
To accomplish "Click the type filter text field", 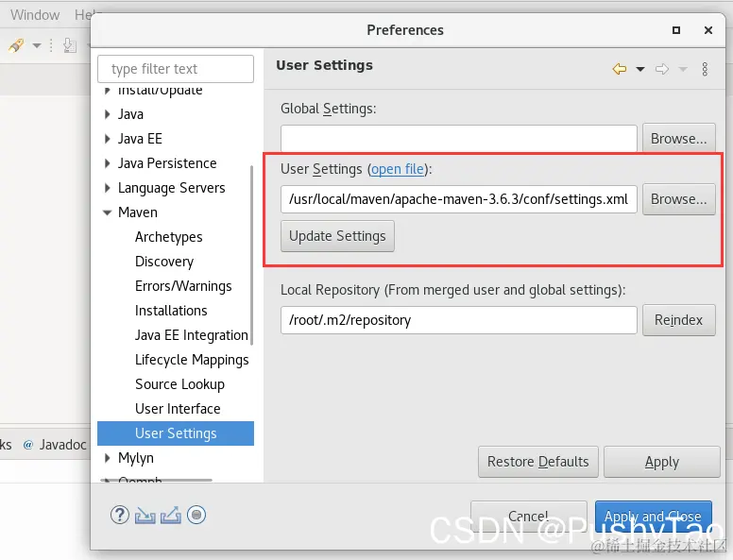I will pos(176,69).
